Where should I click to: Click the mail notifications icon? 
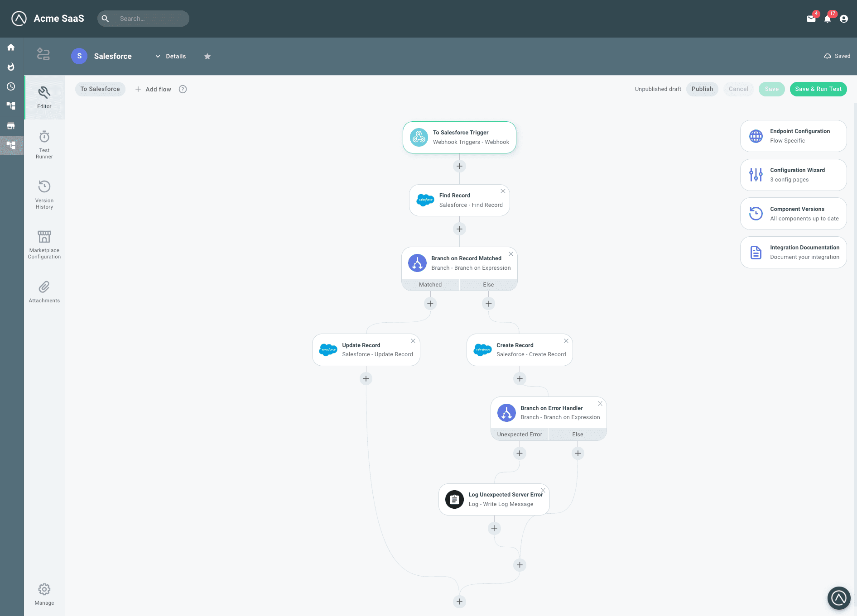pos(811,19)
